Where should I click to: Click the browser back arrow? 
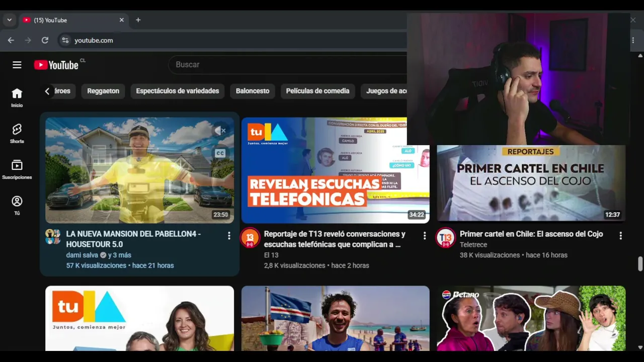(11, 40)
